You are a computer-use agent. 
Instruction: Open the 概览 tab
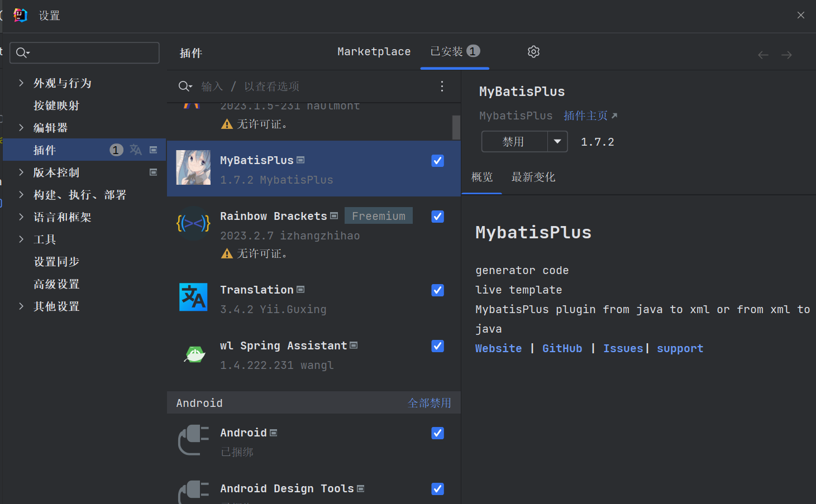pos(482,177)
